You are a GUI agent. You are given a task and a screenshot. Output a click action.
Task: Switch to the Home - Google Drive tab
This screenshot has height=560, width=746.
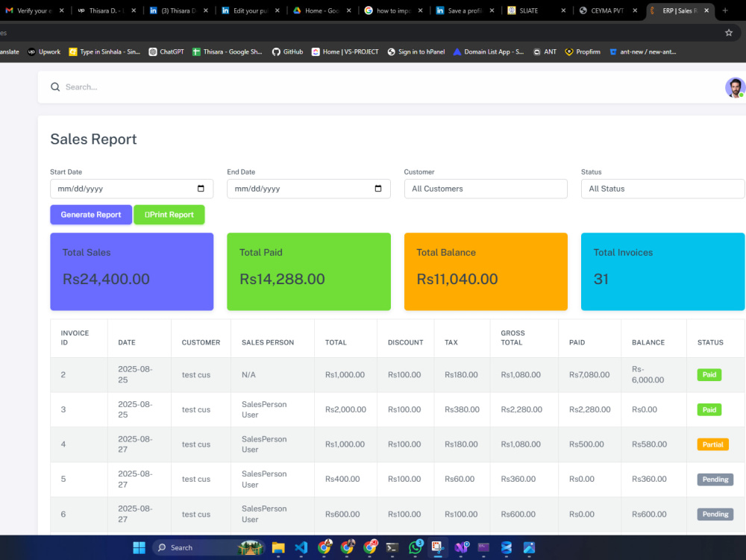322,10
